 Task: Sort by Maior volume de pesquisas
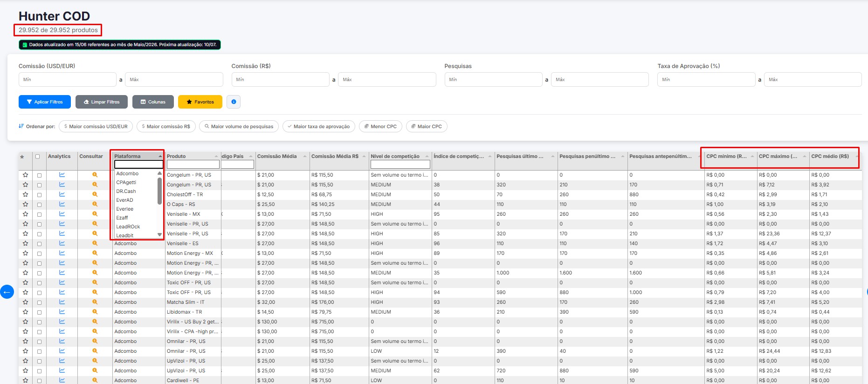pos(239,126)
